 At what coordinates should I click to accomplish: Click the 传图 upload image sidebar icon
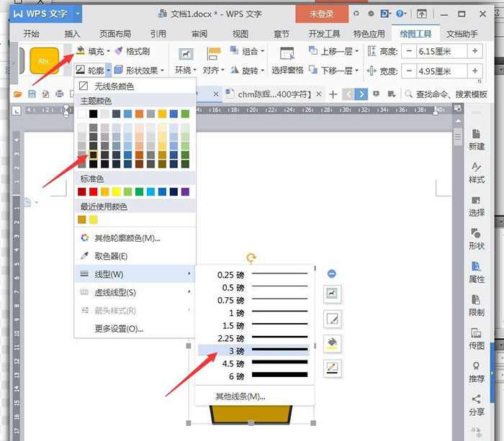tap(477, 337)
